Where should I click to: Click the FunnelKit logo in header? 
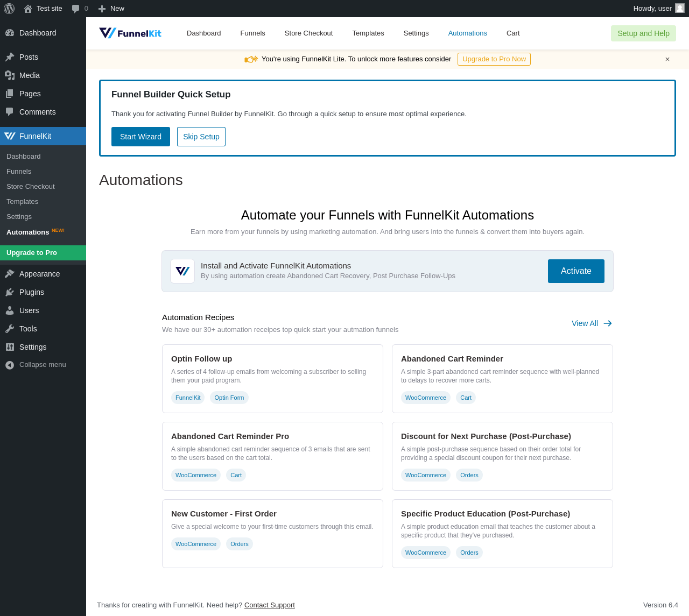[130, 33]
